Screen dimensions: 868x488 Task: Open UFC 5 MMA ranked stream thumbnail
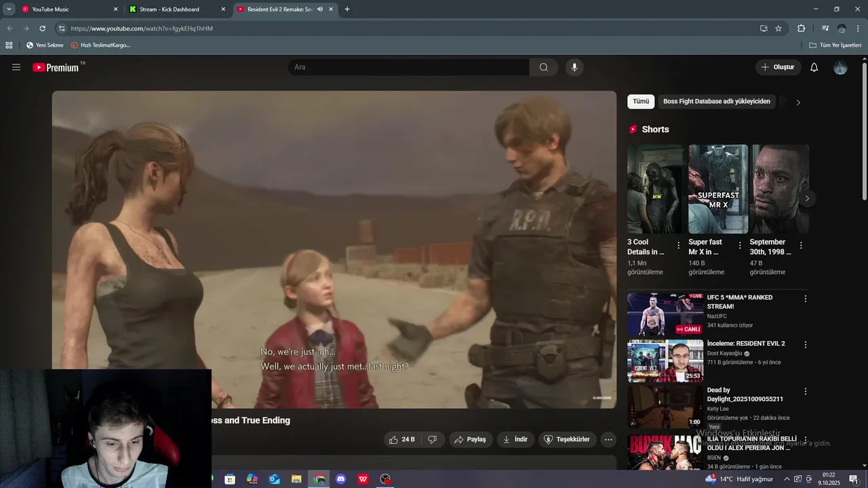pyautogui.click(x=665, y=314)
